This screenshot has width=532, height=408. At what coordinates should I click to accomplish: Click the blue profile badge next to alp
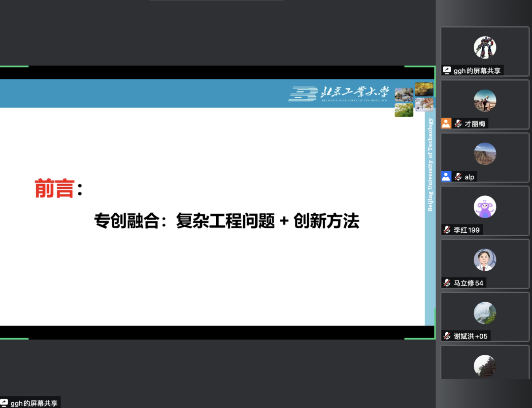click(x=446, y=176)
